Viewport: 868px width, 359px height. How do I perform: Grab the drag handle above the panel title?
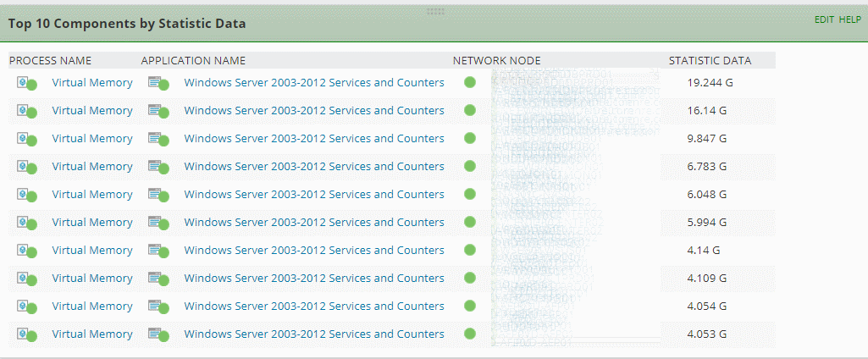tap(435, 12)
